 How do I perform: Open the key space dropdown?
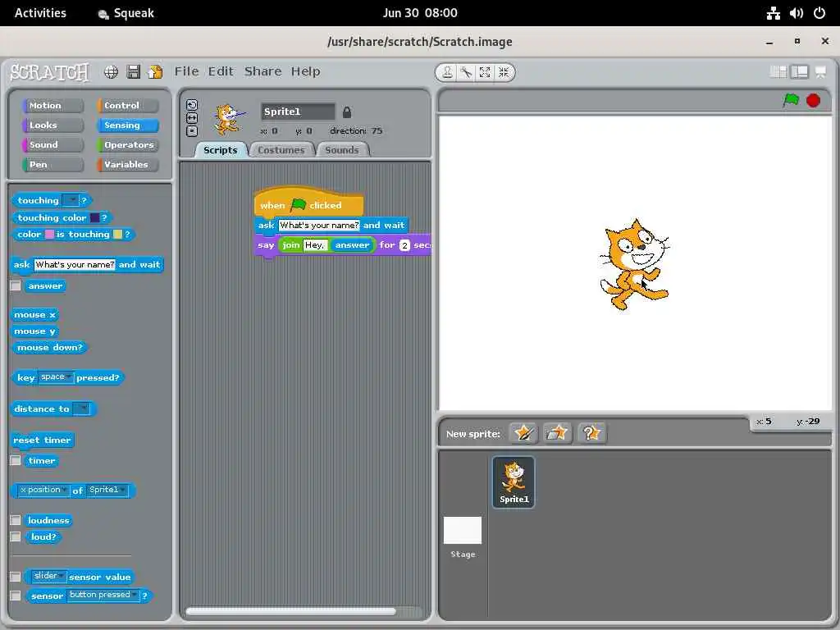click(x=56, y=377)
